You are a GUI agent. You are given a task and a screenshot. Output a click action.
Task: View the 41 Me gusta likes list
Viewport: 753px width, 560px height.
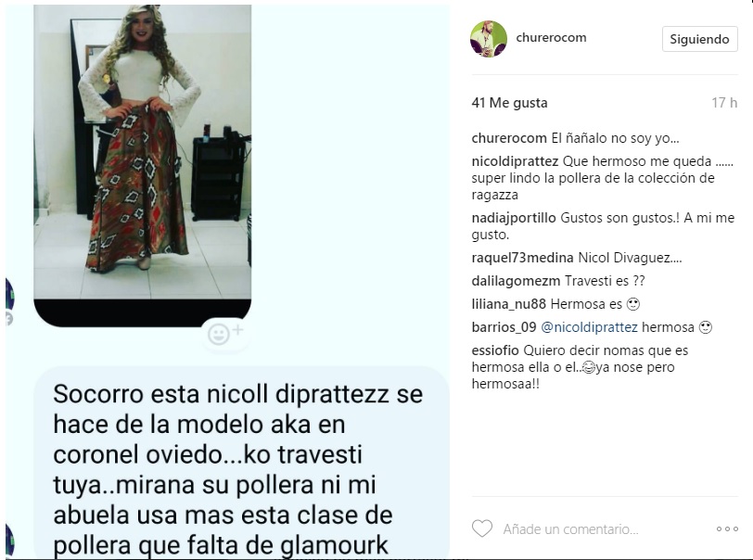tap(509, 103)
